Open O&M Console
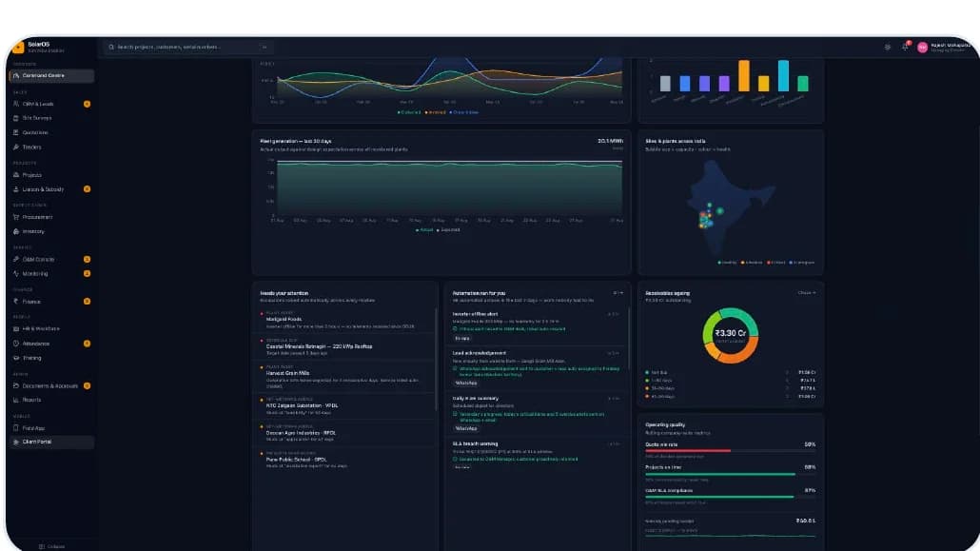Screen dimensions: 980x551 pos(52,259)
